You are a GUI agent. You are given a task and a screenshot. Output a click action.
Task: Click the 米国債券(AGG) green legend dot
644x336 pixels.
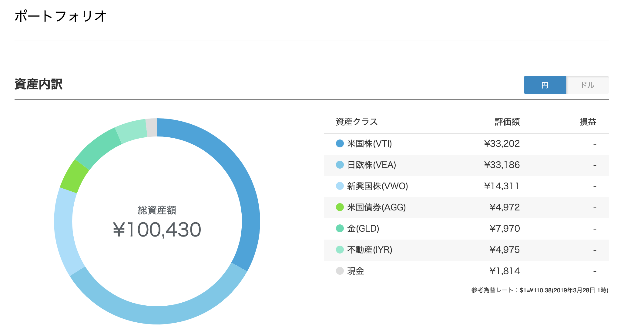[340, 207]
